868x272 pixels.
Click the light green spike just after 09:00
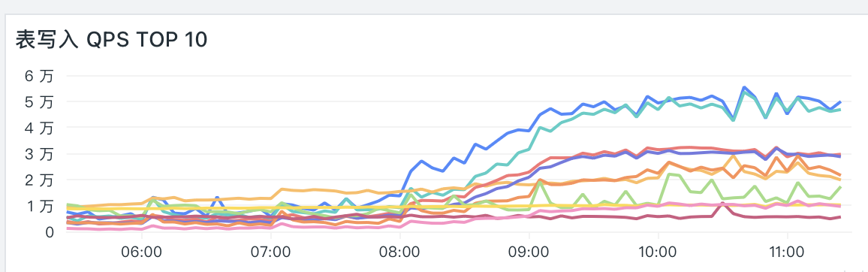point(540,180)
